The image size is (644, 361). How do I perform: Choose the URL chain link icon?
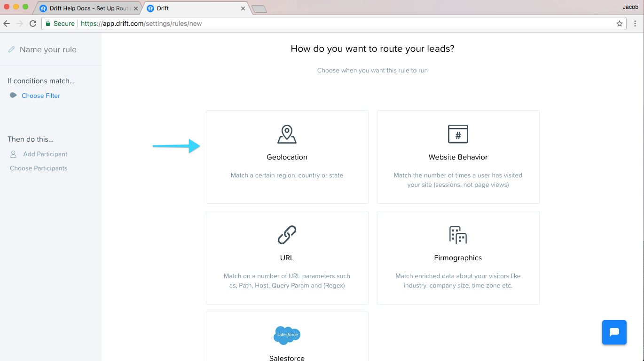287,235
